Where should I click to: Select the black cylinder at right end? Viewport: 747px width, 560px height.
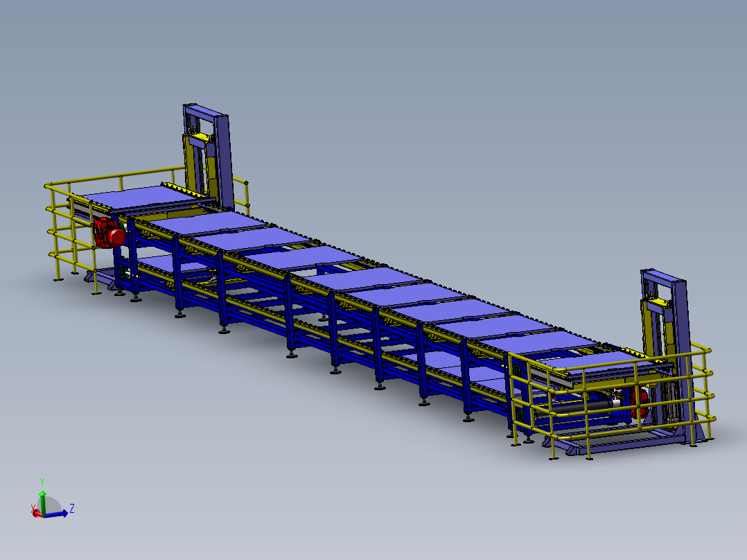tap(574, 408)
